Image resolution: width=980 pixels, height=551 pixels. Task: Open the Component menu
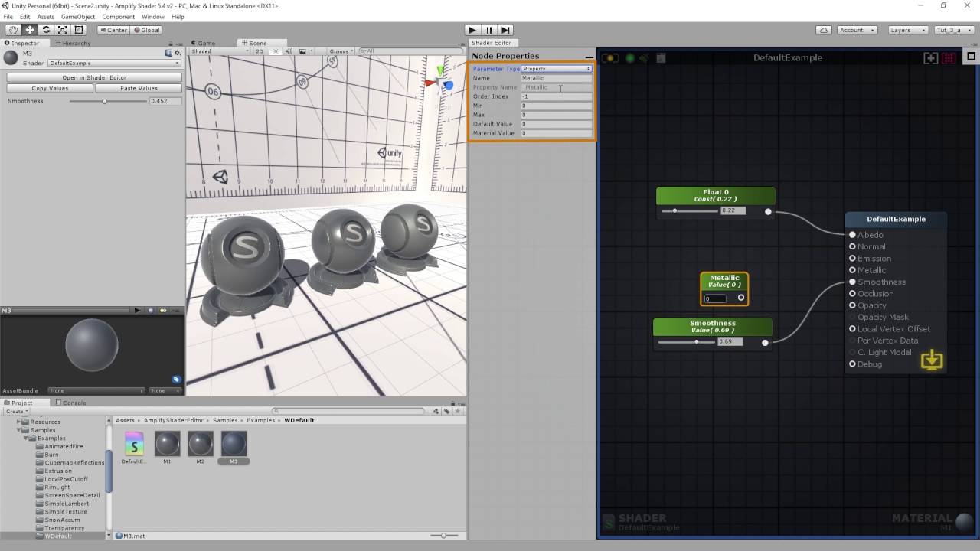tap(118, 17)
